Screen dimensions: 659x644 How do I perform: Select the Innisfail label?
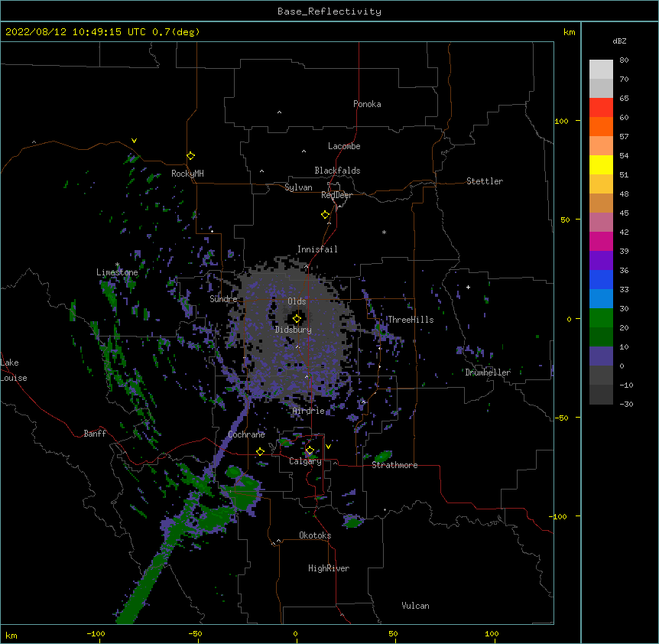317,249
